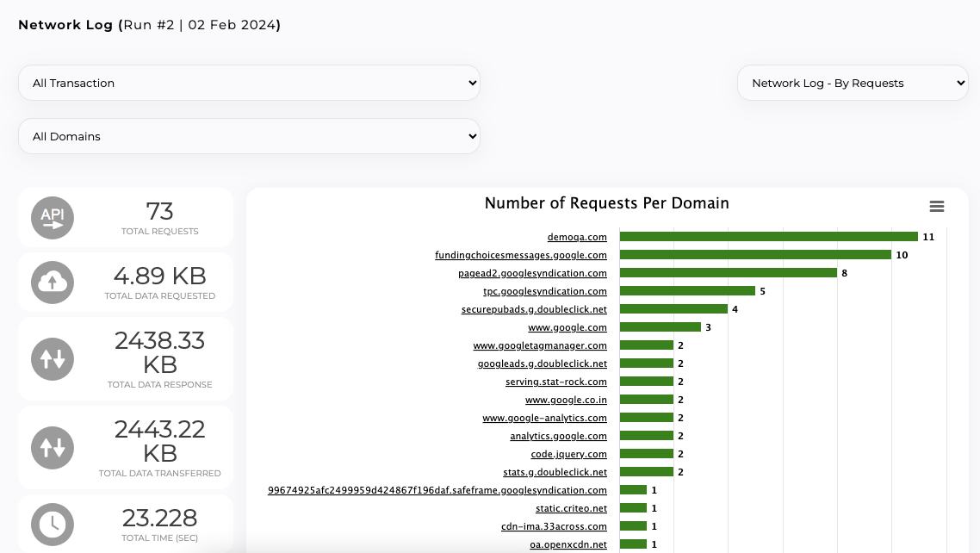Open the Network Log - By Requests dropdown
This screenshot has width=980, height=553.
(853, 83)
